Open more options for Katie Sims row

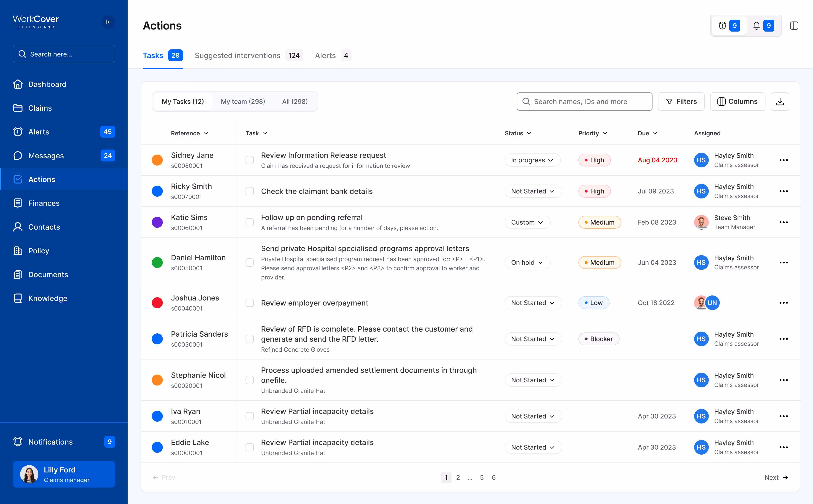[784, 222]
